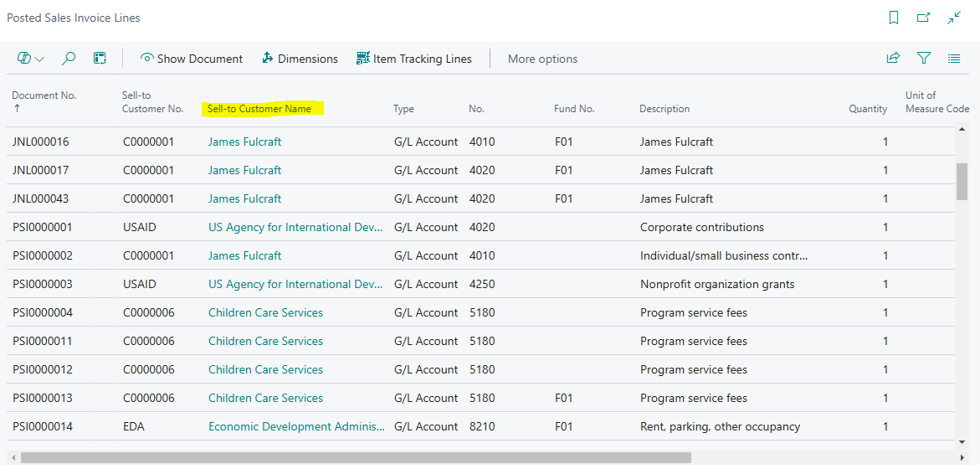Open the Copilot dropdown icon

[31, 59]
